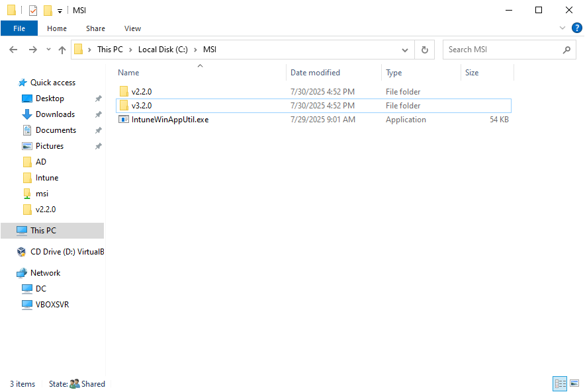Go back with the left arrow

[13, 50]
